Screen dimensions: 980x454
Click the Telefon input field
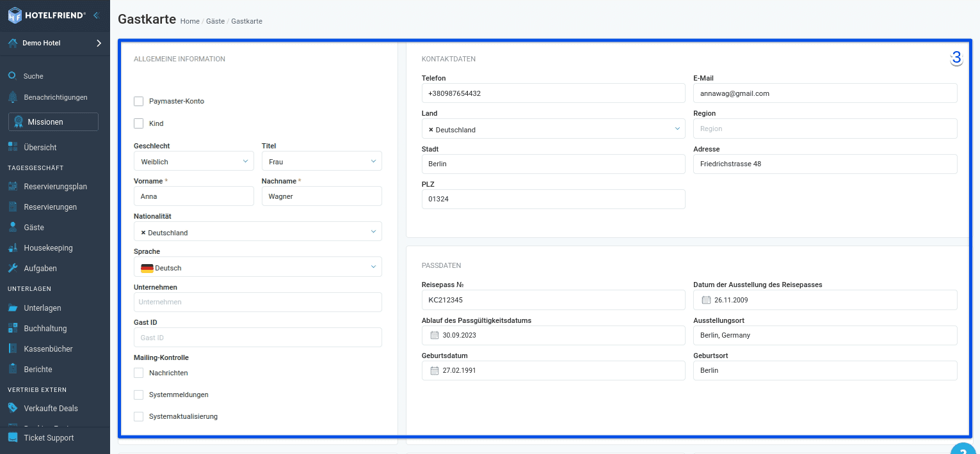click(x=554, y=93)
